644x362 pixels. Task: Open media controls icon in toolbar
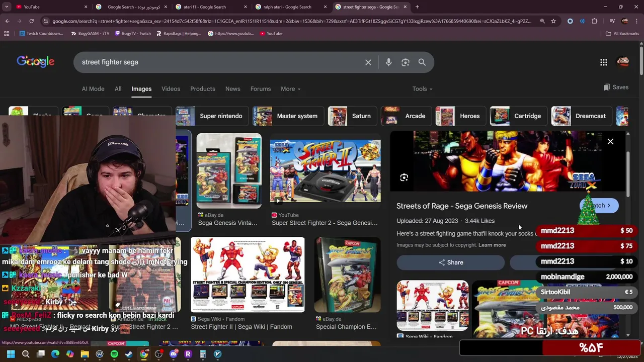pyautogui.click(x=612, y=21)
